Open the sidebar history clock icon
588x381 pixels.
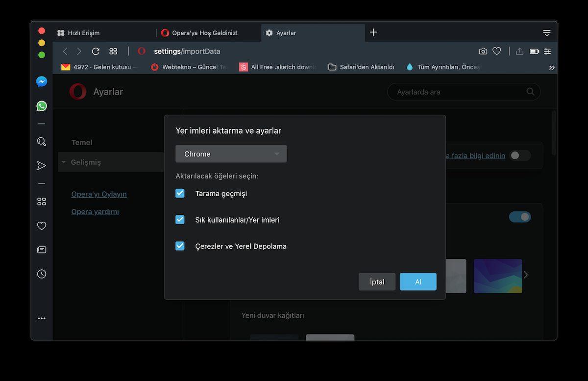[x=42, y=274]
